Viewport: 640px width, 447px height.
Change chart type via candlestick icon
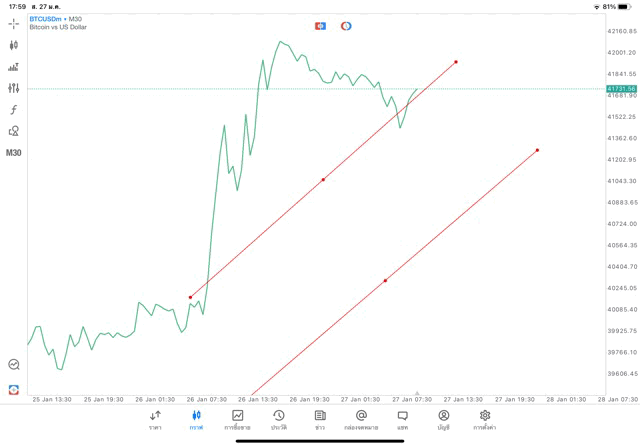[x=14, y=45]
